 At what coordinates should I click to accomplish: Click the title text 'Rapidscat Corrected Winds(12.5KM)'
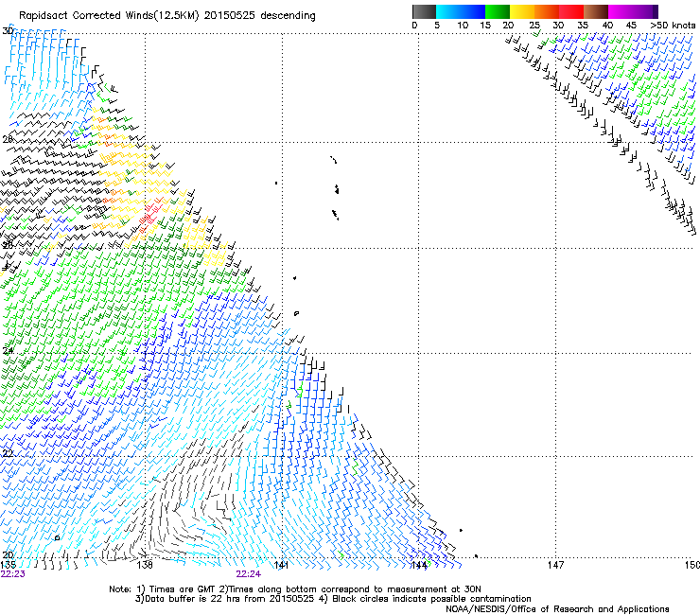109,16
